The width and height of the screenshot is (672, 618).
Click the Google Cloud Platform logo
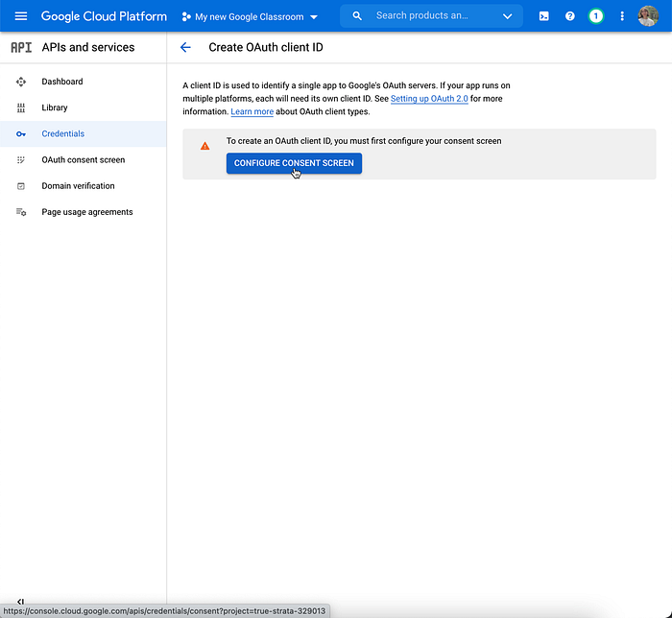(104, 16)
